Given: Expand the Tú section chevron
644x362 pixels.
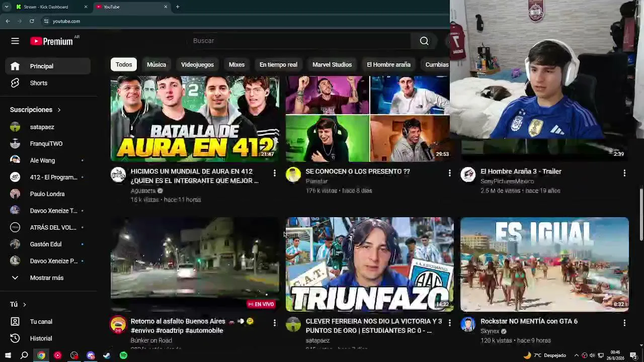Looking at the screenshot, I should [x=24, y=304].
